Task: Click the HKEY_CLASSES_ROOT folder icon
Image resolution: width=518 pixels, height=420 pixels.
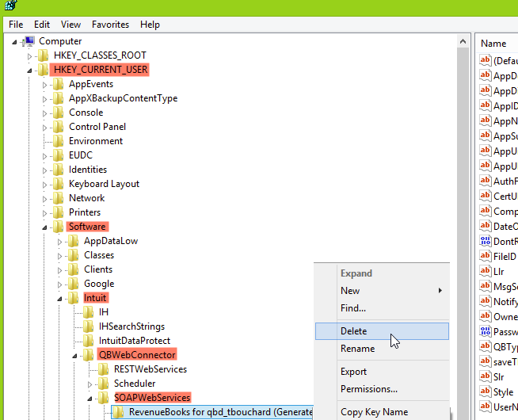Action: coord(43,55)
